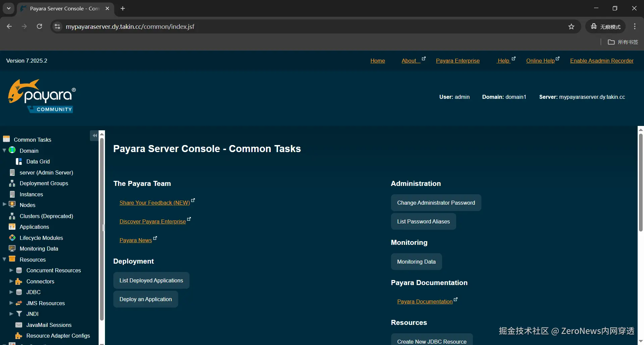644x345 pixels.
Task: Go back to the previous page
Action: click(9, 26)
